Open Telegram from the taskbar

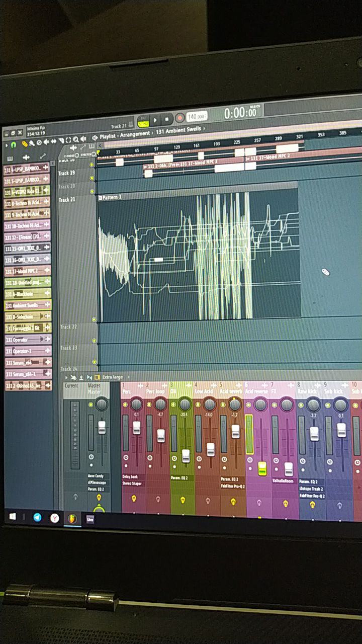37,517
